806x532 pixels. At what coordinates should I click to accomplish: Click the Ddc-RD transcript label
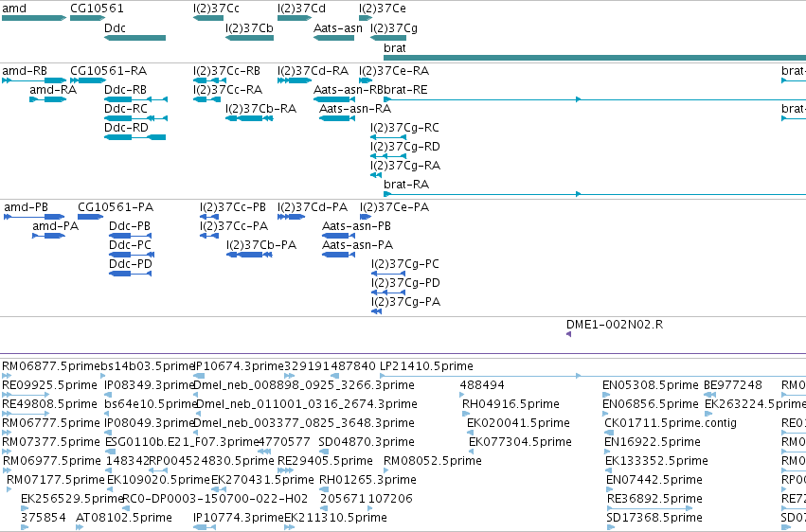[126, 128]
